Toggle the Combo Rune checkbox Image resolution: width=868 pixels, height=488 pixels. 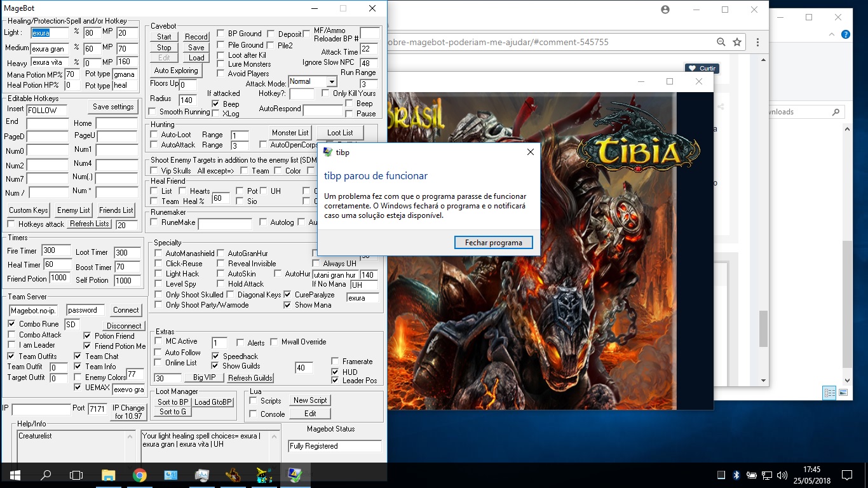pos(11,324)
